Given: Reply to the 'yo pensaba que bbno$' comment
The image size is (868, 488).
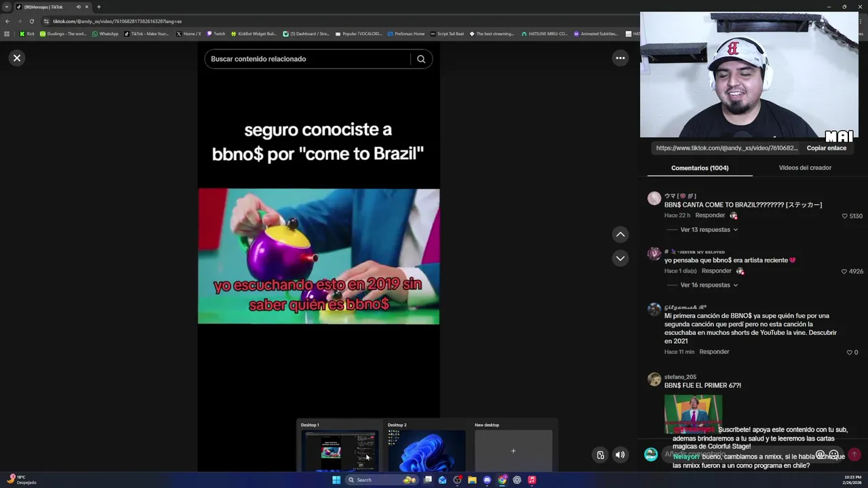Looking at the screenshot, I should [716, 271].
